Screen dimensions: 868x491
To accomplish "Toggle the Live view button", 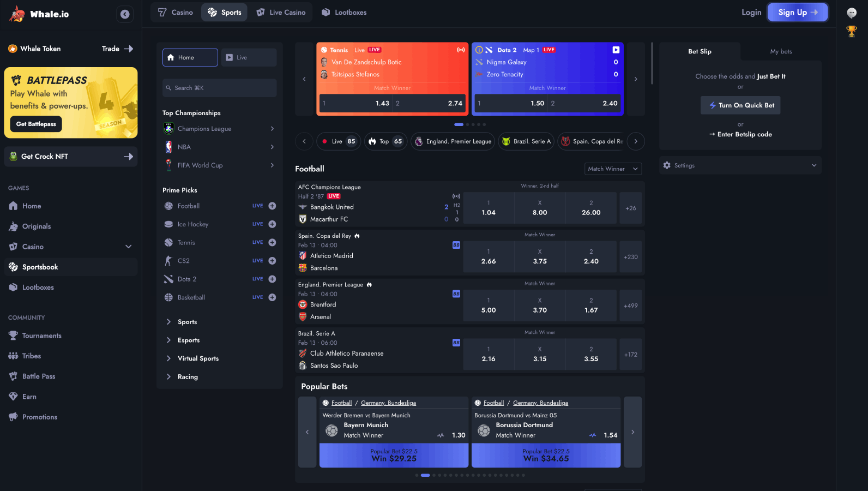I will (249, 57).
